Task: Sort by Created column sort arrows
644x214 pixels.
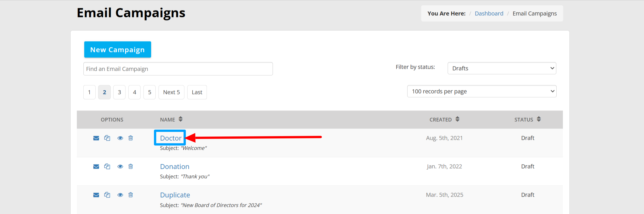Action: 457,119
